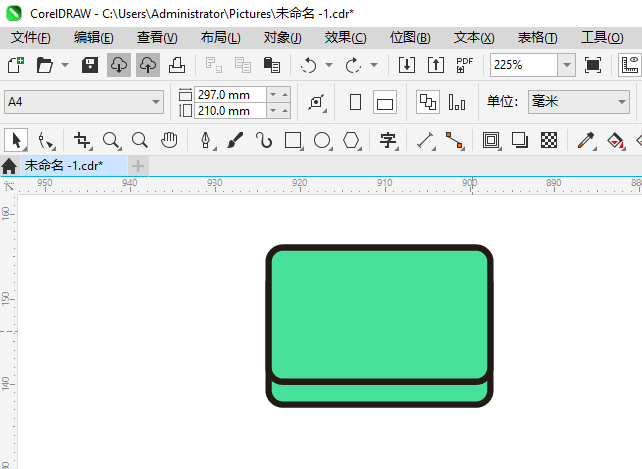Screen dimensions: 642x469
Task: Select the Connector tool
Action: 454,140
